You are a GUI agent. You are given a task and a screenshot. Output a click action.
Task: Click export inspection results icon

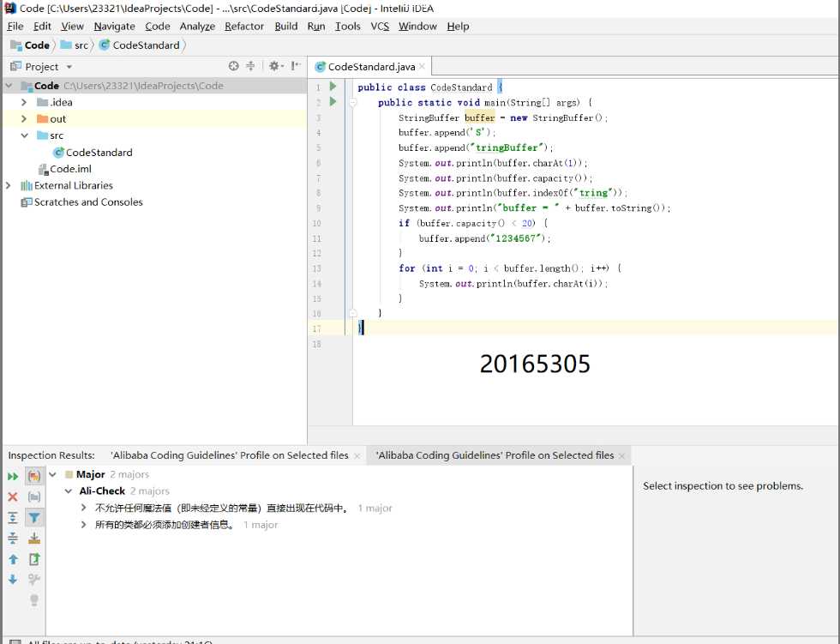(x=34, y=559)
